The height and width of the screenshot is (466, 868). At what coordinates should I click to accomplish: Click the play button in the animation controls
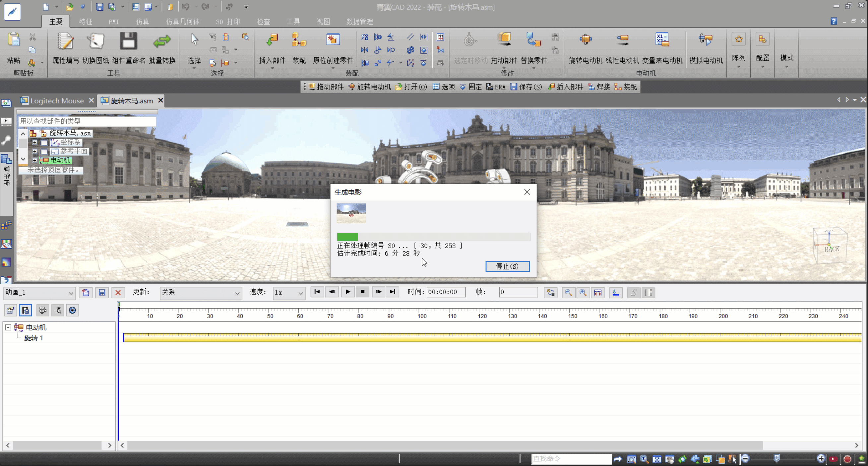point(347,292)
